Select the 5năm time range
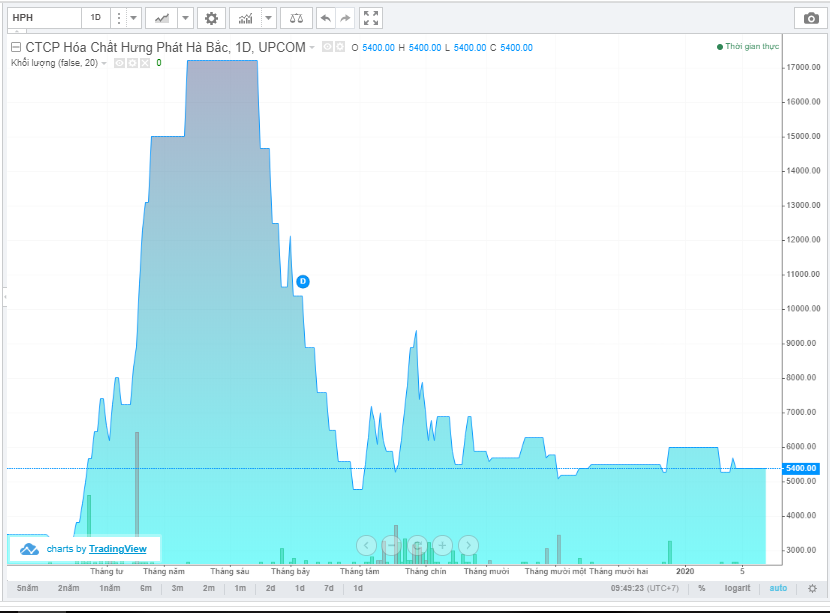The image size is (830, 613). pyautogui.click(x=28, y=588)
